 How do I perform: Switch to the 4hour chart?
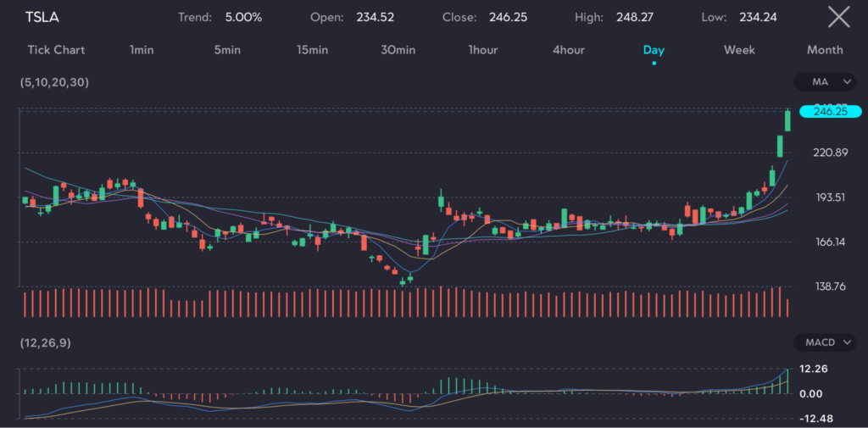[x=569, y=50]
